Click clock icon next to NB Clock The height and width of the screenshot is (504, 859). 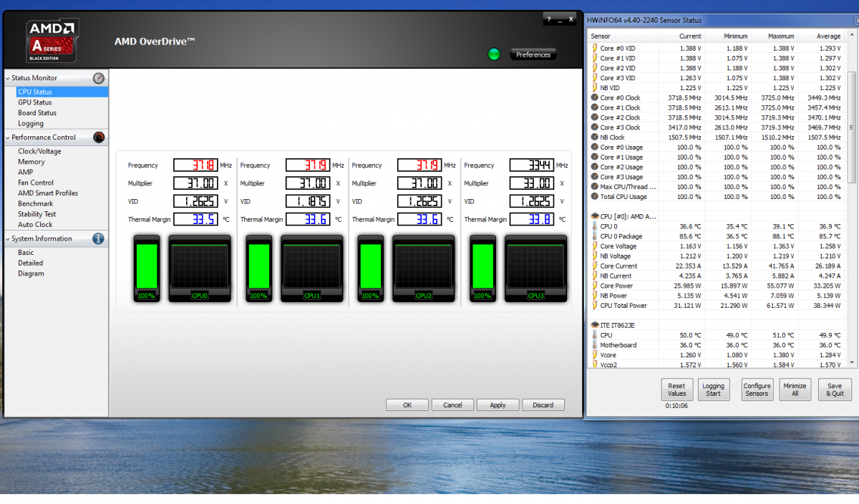(594, 137)
